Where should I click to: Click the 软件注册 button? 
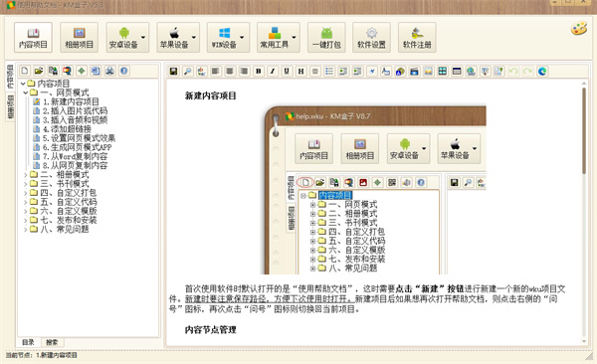(417, 38)
